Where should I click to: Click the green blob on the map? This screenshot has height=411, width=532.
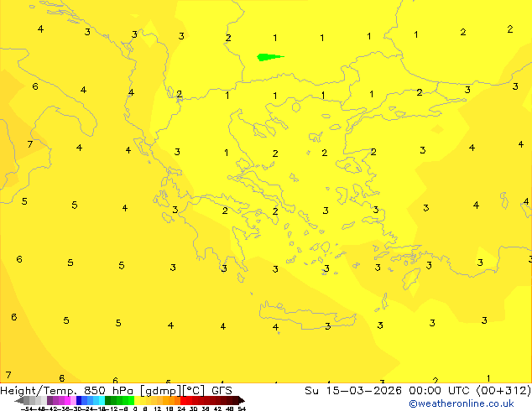(x=269, y=57)
